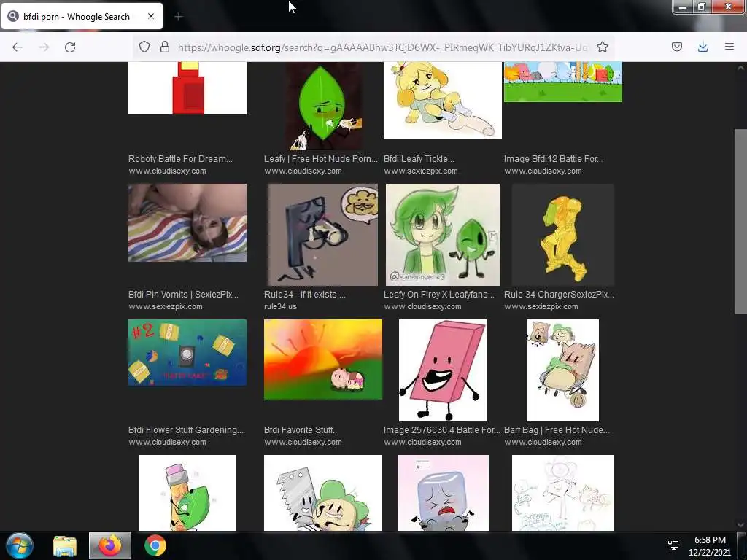747x560 pixels.
Task: Open the ice cube character thumbnail
Action: click(443, 493)
